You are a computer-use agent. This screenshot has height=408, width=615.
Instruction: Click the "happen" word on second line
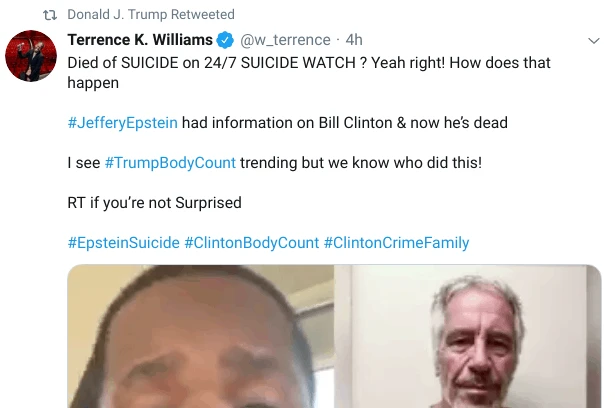[93, 82]
